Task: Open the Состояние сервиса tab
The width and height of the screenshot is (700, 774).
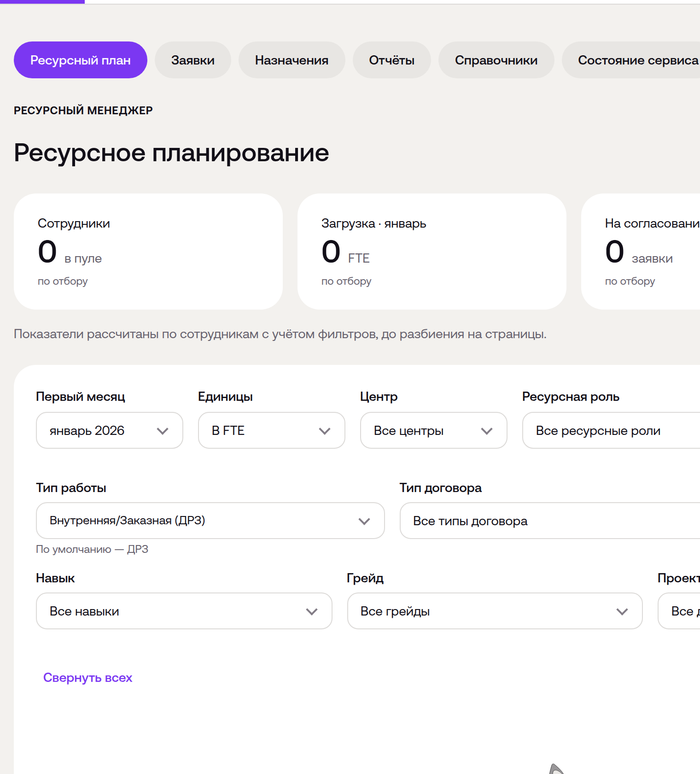Action: [631, 60]
